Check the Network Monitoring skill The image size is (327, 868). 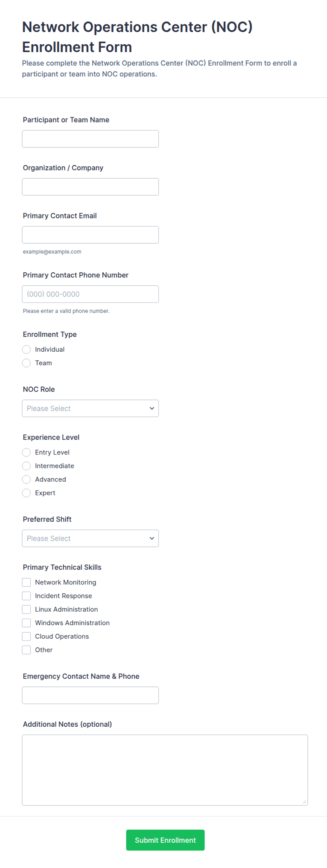tap(26, 582)
